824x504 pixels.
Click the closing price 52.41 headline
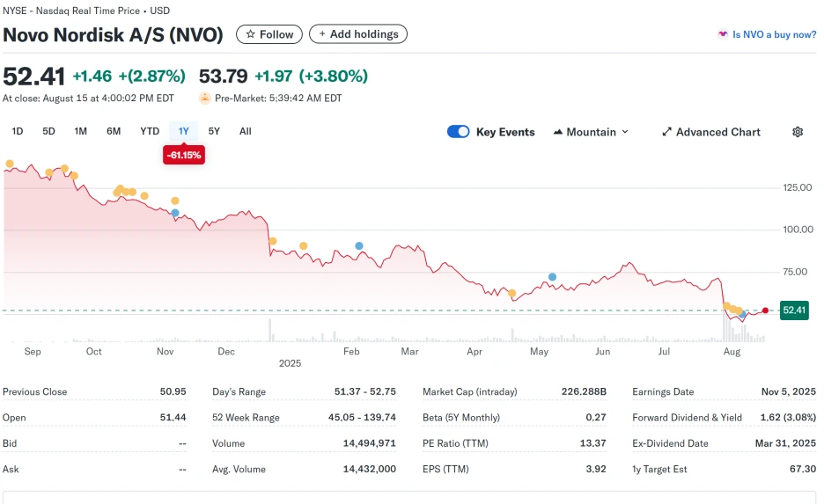click(33, 77)
